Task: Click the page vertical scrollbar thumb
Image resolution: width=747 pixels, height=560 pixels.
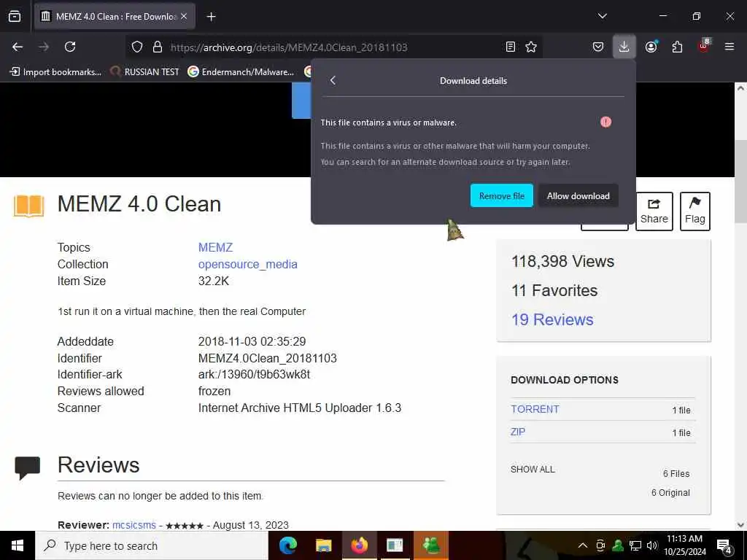Action: pos(740,182)
